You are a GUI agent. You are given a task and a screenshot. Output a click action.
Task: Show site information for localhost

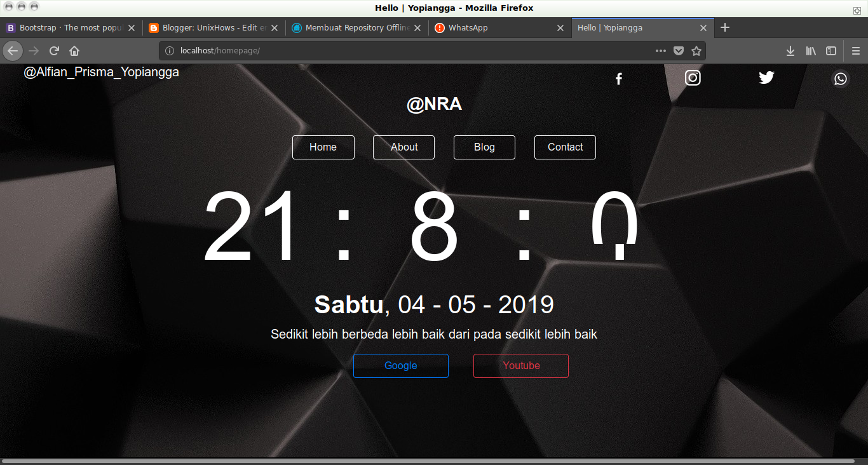pyautogui.click(x=170, y=51)
